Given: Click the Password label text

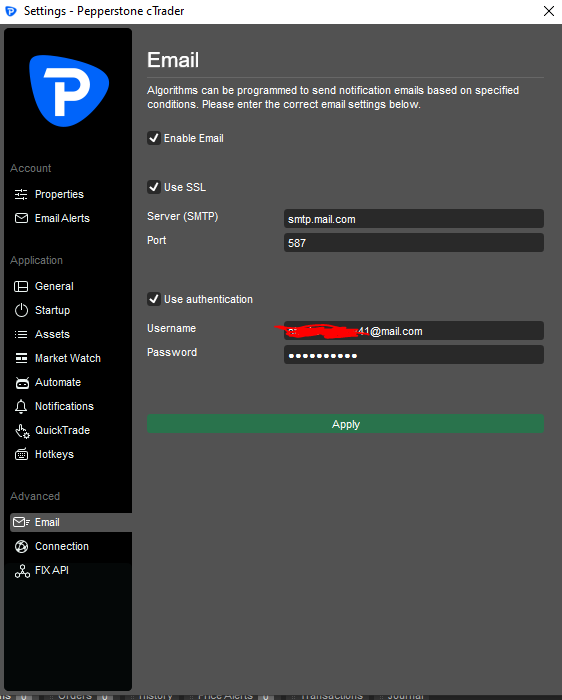Looking at the screenshot, I should point(172,353).
